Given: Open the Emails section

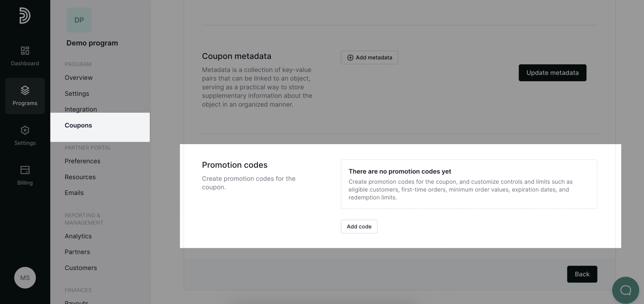Looking at the screenshot, I should click(x=74, y=192).
